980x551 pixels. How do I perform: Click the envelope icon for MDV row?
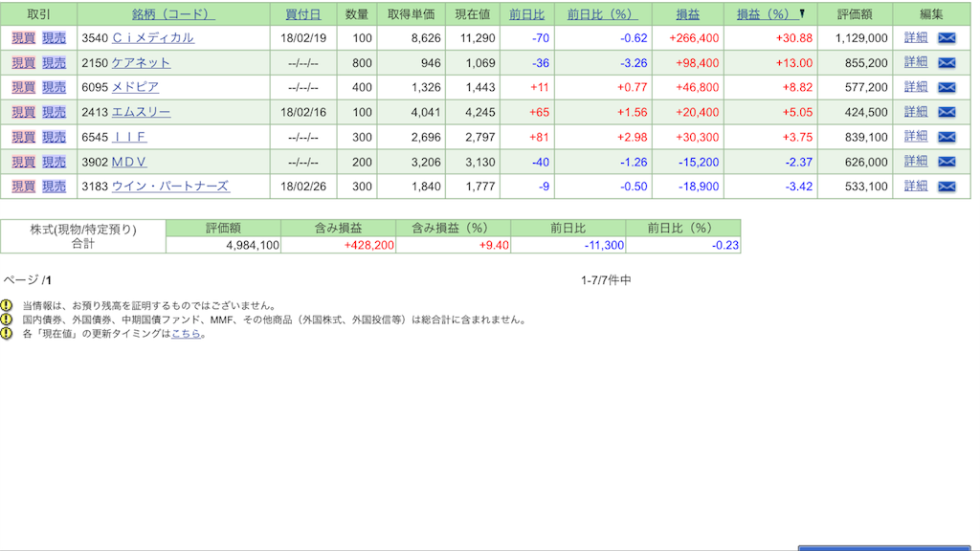pyautogui.click(x=947, y=161)
